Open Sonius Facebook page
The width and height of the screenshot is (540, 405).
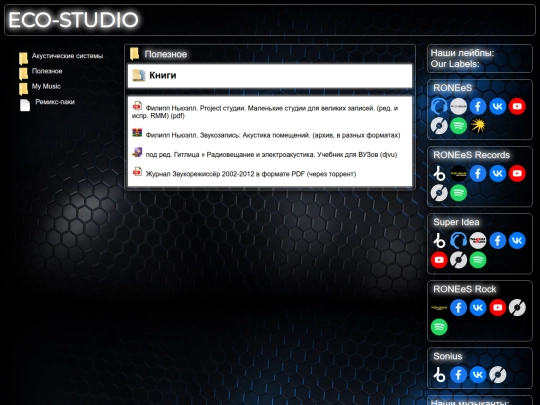coord(458,375)
